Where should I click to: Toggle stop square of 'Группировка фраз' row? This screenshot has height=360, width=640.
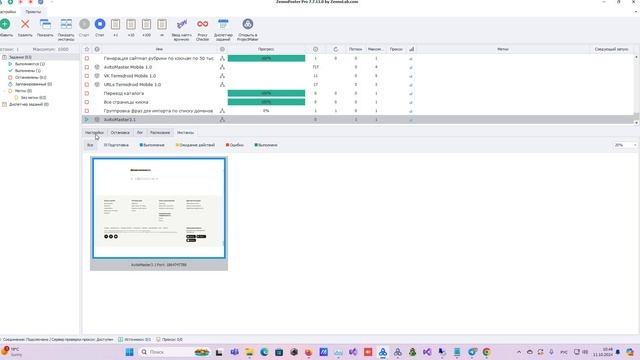coord(87,111)
